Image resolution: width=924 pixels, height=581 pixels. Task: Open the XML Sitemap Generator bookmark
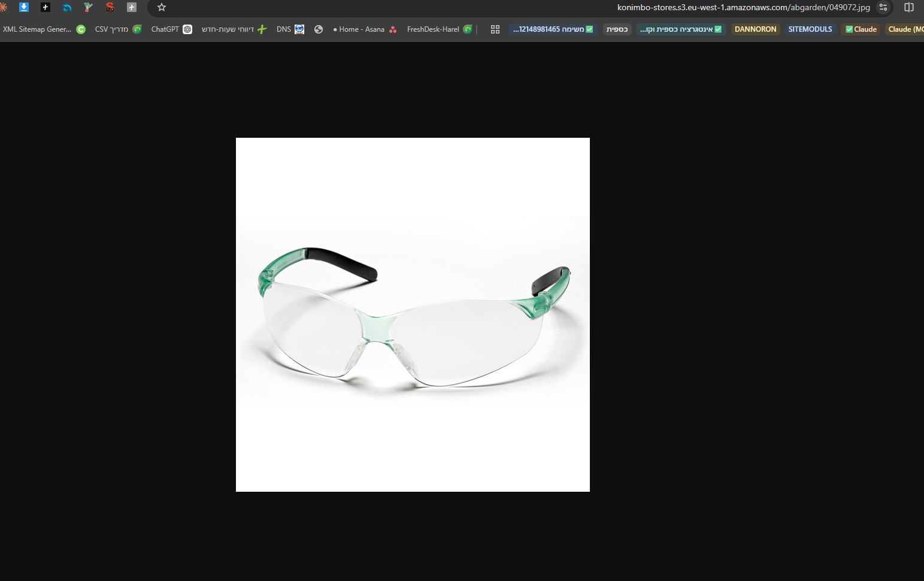tap(44, 29)
